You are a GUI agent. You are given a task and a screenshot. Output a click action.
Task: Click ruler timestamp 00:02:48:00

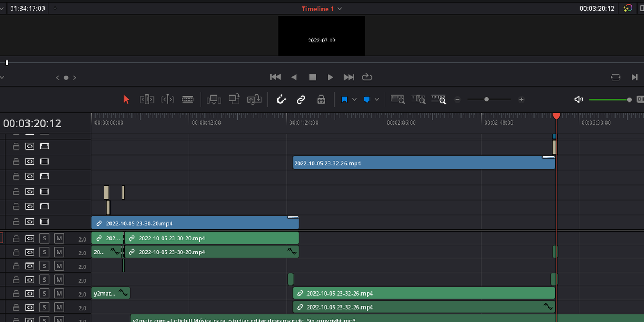coord(499,122)
